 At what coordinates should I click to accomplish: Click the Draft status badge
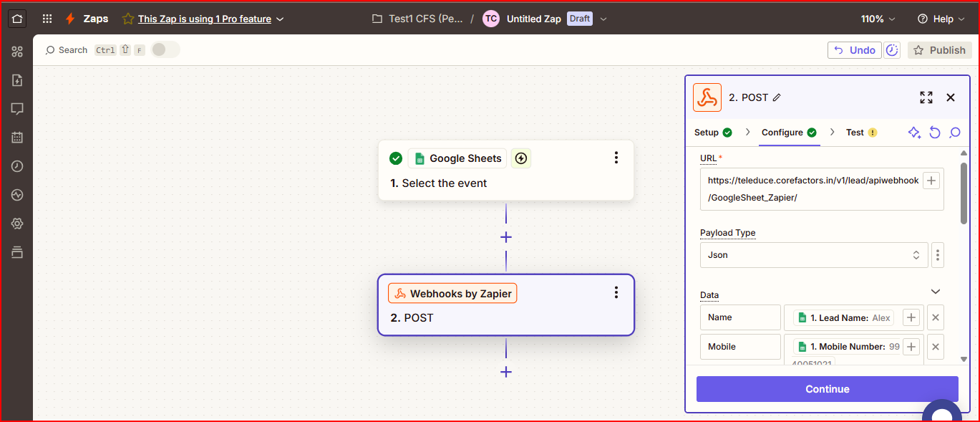(580, 19)
